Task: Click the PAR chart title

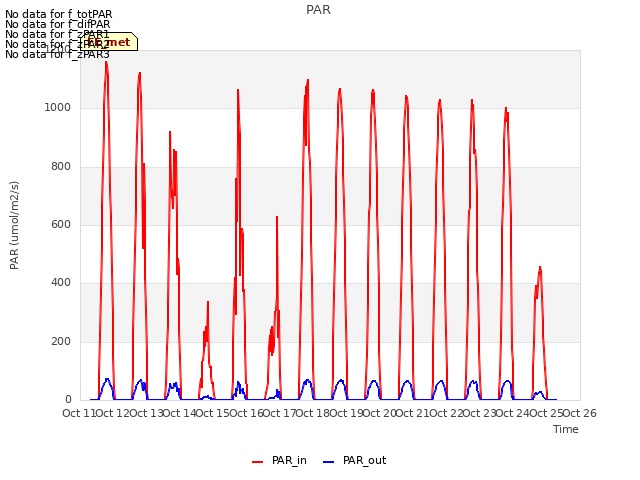Action: (318, 10)
